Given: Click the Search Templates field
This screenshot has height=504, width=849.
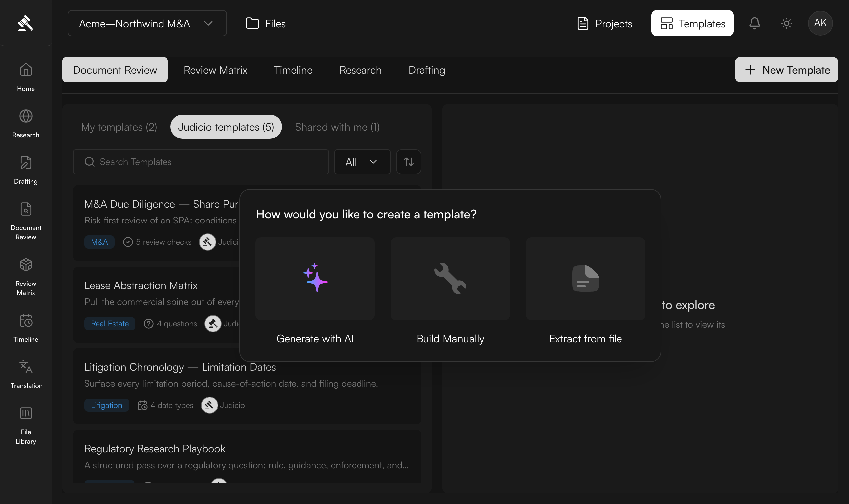Looking at the screenshot, I should (x=201, y=162).
